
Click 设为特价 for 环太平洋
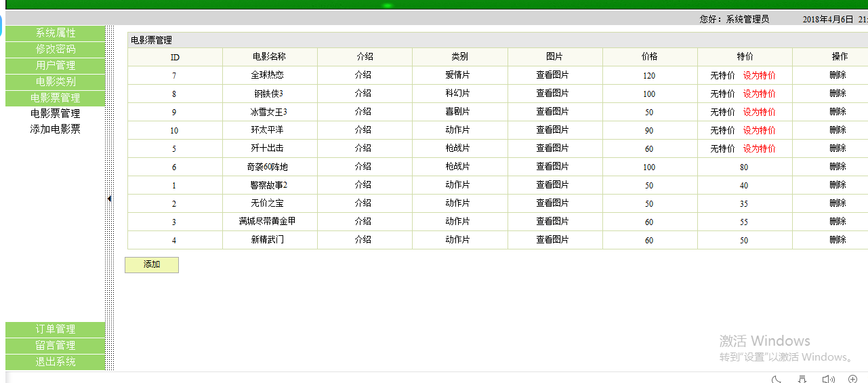click(759, 130)
